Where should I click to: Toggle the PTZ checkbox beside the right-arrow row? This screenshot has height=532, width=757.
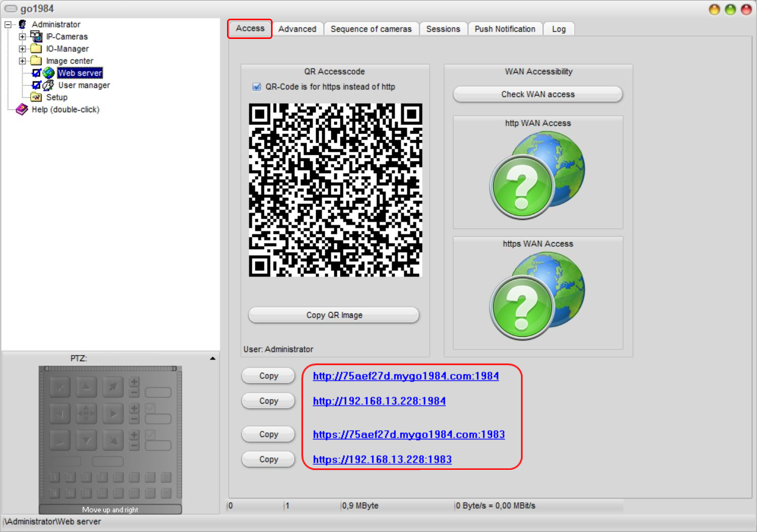click(150, 408)
